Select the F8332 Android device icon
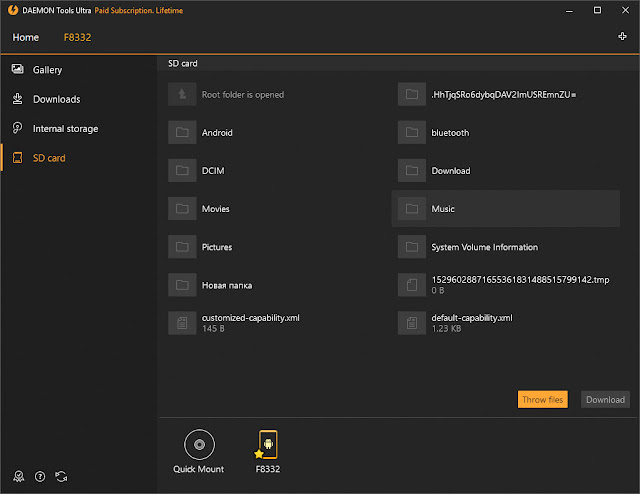 tap(267, 445)
